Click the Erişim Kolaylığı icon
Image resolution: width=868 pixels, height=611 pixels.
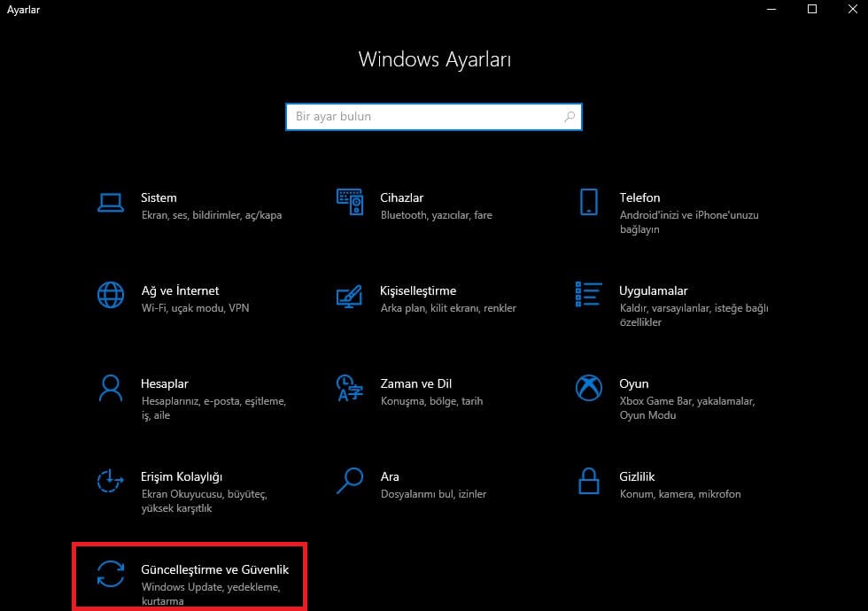[x=110, y=480]
